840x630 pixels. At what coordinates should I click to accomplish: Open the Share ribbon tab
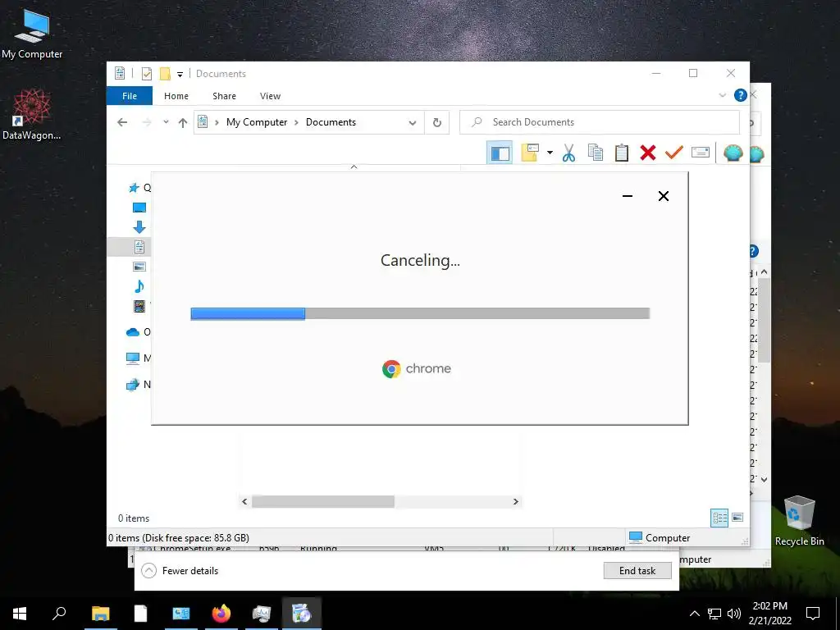[x=224, y=96]
